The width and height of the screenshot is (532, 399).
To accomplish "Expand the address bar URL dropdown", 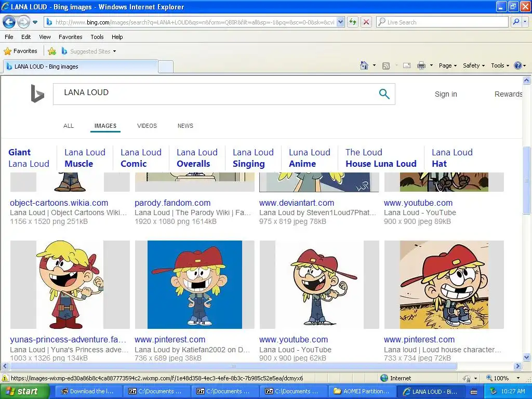I will click(x=341, y=22).
